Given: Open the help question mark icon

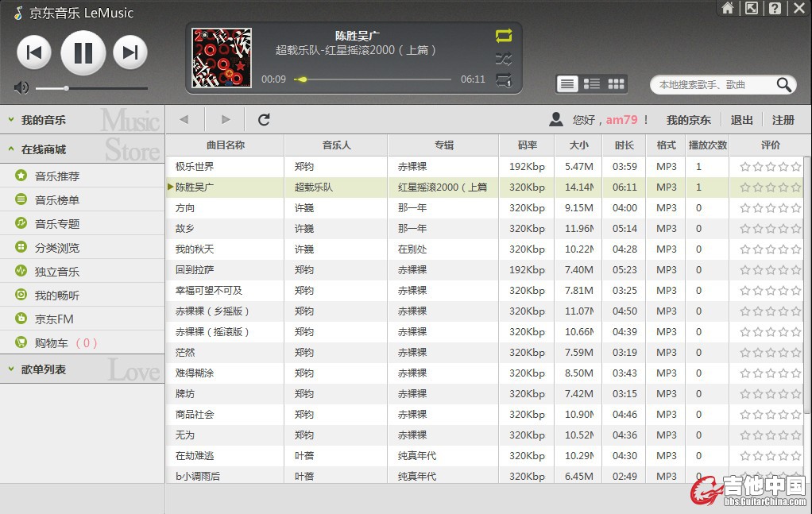Looking at the screenshot, I should click(x=775, y=8).
